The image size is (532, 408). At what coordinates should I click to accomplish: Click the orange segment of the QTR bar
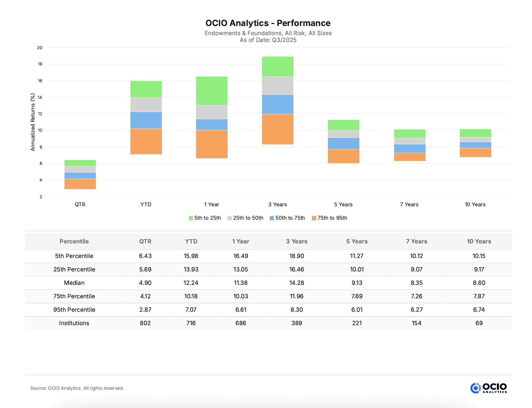pos(80,184)
